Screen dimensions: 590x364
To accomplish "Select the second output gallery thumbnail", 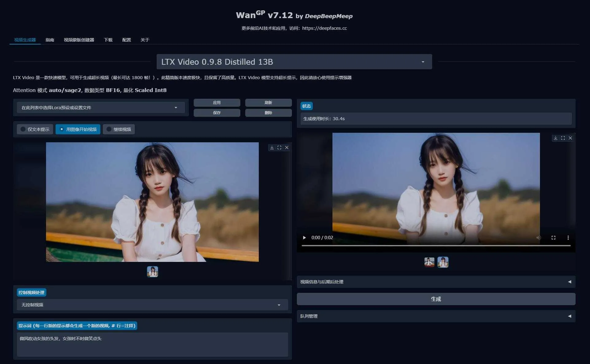I will coord(443,262).
